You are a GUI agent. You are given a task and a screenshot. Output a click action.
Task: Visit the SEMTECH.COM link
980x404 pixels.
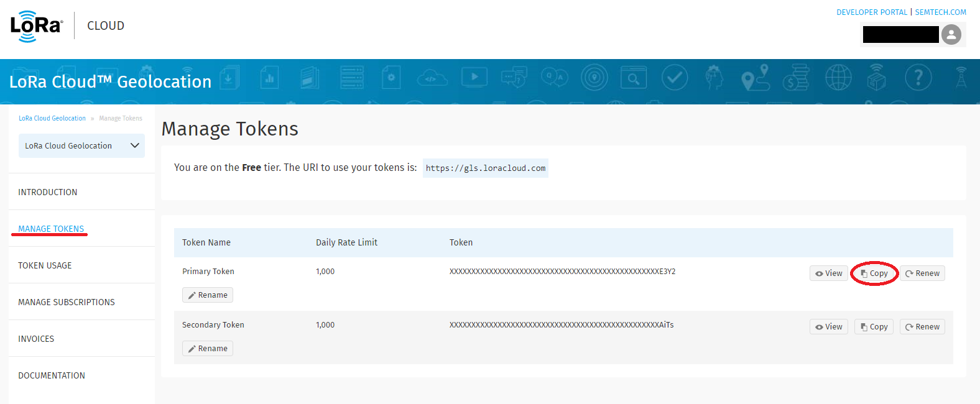(x=940, y=12)
